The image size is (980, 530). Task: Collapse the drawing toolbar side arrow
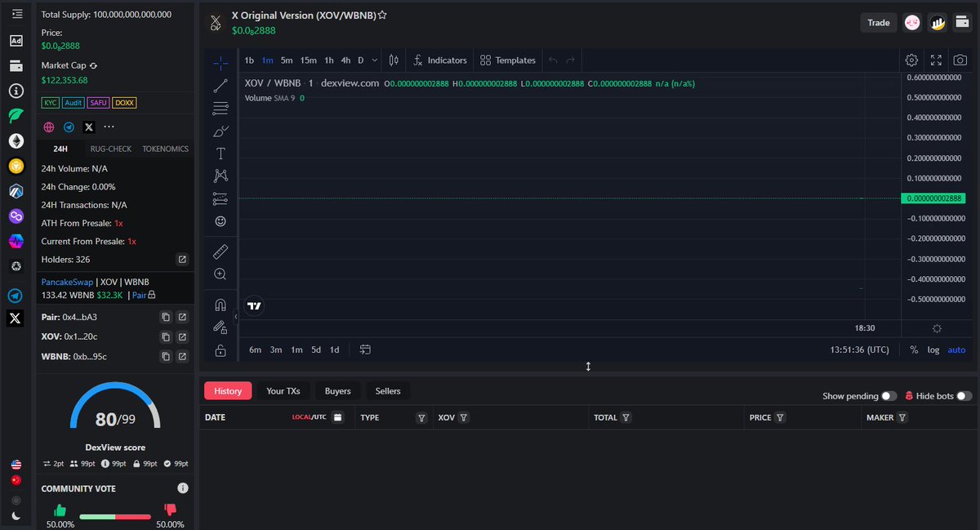click(x=236, y=316)
